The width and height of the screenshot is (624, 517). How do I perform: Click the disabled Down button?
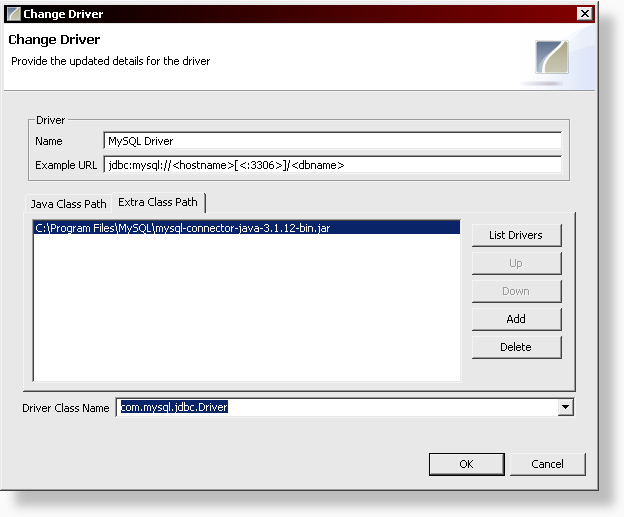(516, 291)
